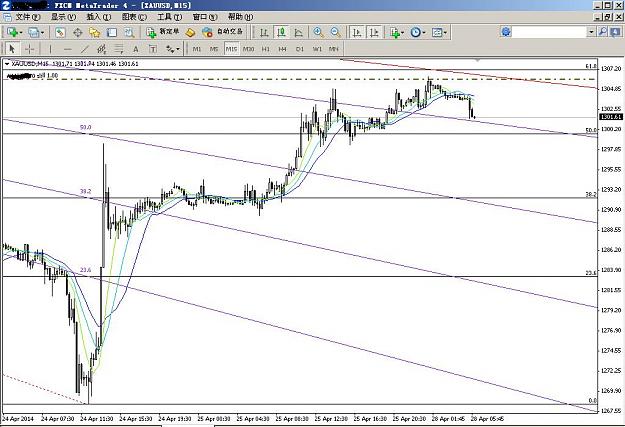The height and width of the screenshot is (427, 625).
Task: Open the 窗口(W) menu
Action: (205, 17)
